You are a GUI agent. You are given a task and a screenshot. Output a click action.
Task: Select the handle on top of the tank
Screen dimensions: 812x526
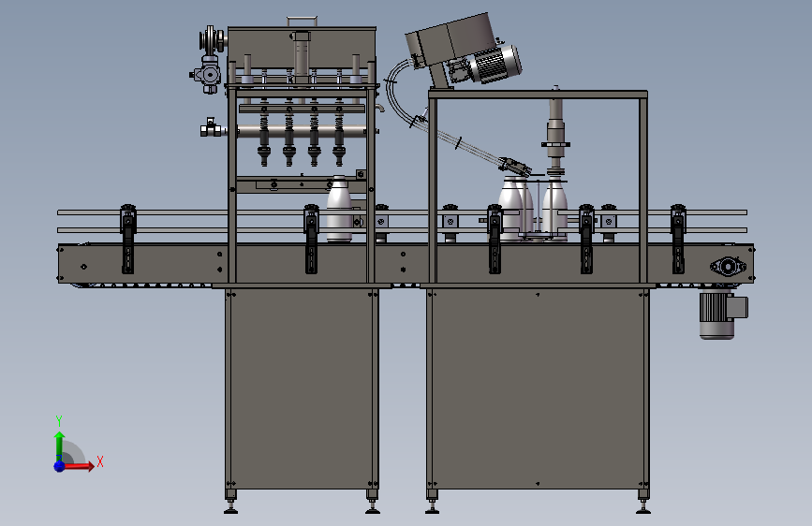302,21
